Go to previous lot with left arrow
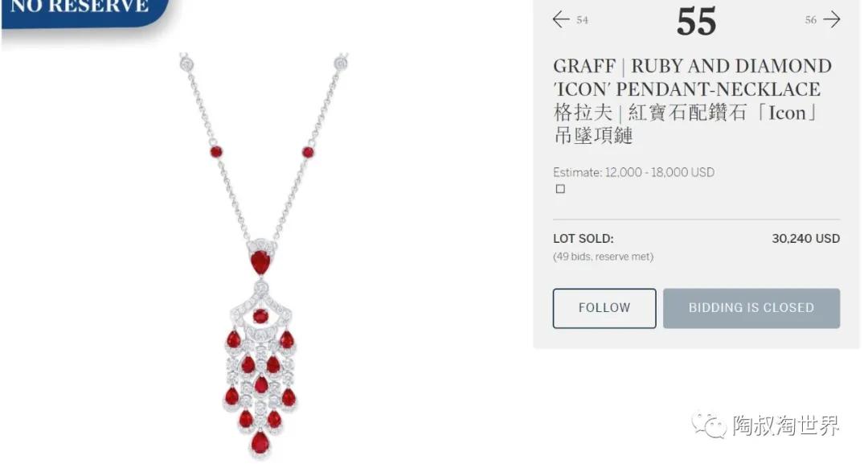 (561, 19)
